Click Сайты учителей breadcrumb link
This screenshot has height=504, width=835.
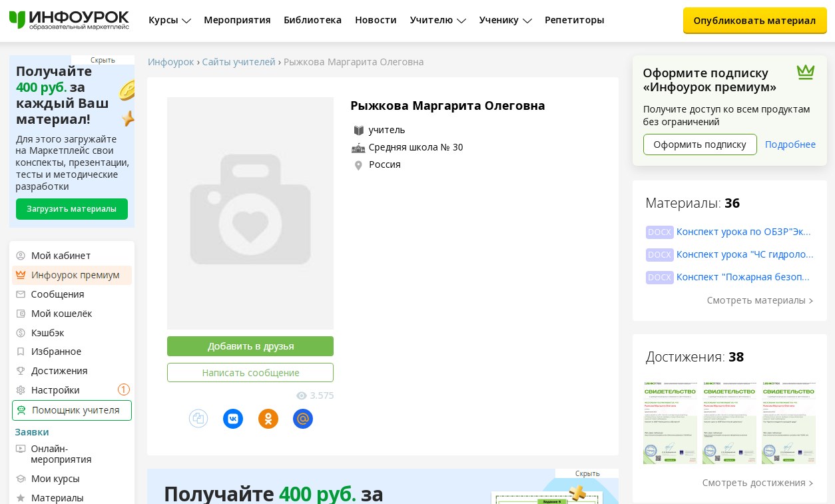point(238,62)
